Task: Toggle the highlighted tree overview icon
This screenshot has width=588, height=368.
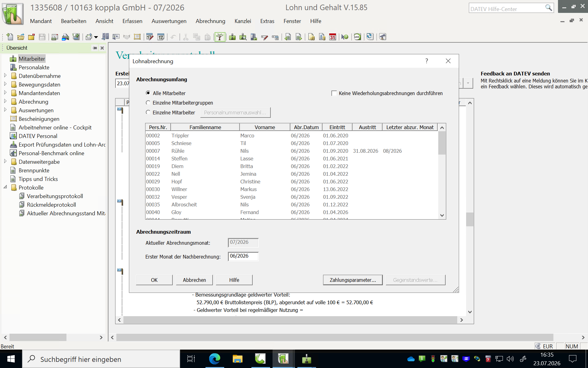Action: coord(220,37)
